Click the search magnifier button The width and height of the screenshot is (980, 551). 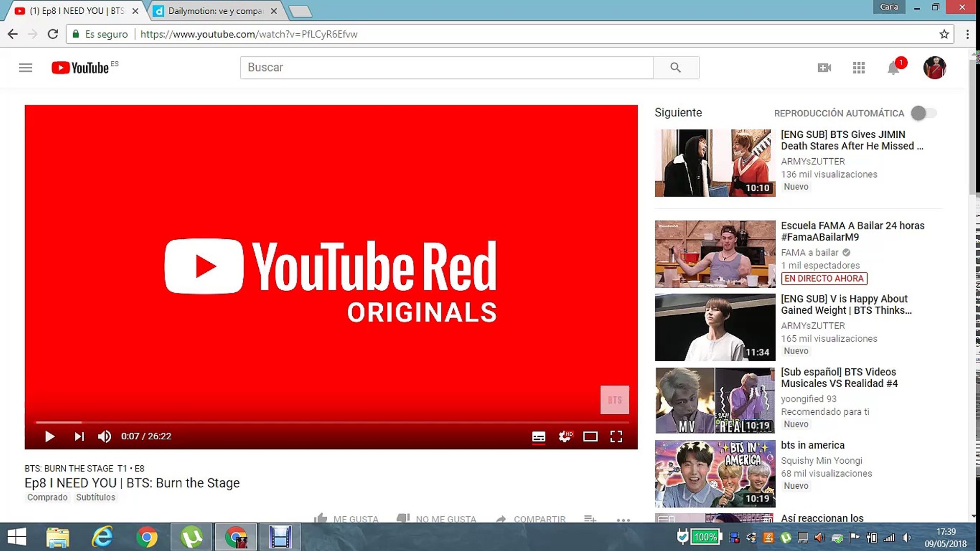(x=675, y=67)
